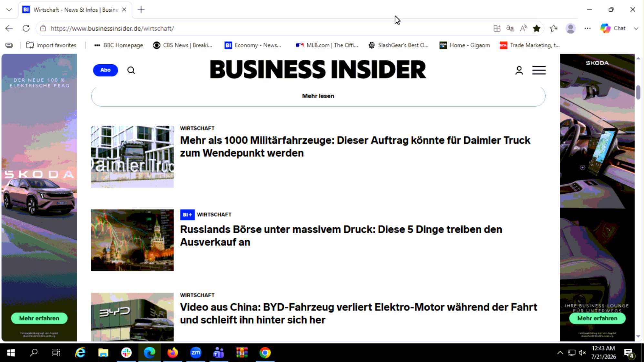Click Mehr erfahren in the right Skoda ad
The height and width of the screenshot is (362, 644).
coord(597,318)
